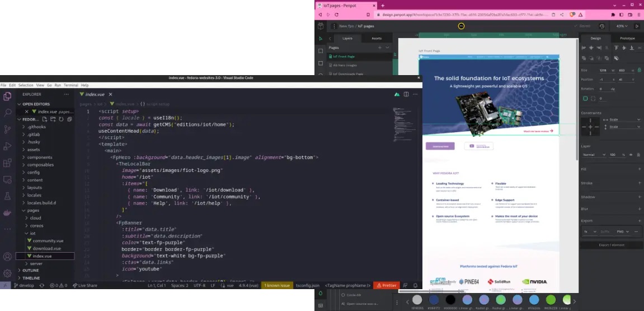Screen dimensions: 644x311
Task: Open the 43% zoom dropdown
Action: pos(621,26)
